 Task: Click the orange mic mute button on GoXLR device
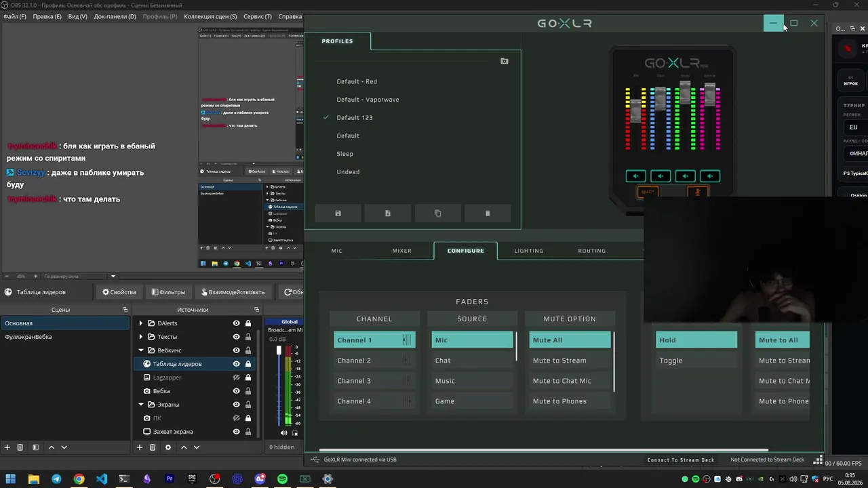[698, 192]
